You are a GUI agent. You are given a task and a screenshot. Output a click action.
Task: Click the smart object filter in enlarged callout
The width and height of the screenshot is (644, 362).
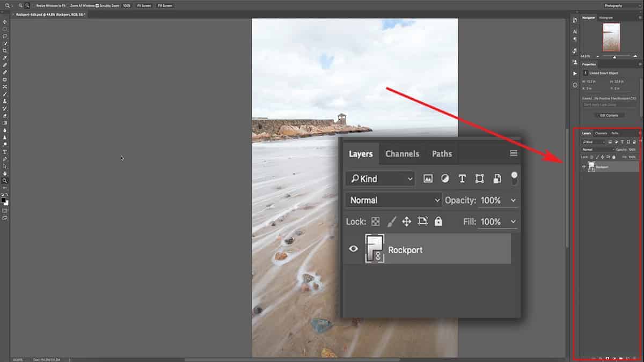click(497, 179)
